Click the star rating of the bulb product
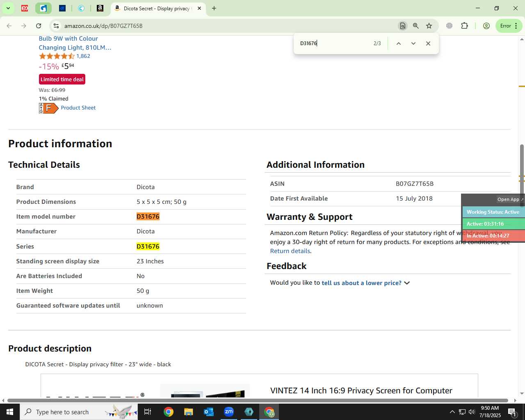This screenshot has height=420, width=525. [x=57, y=56]
